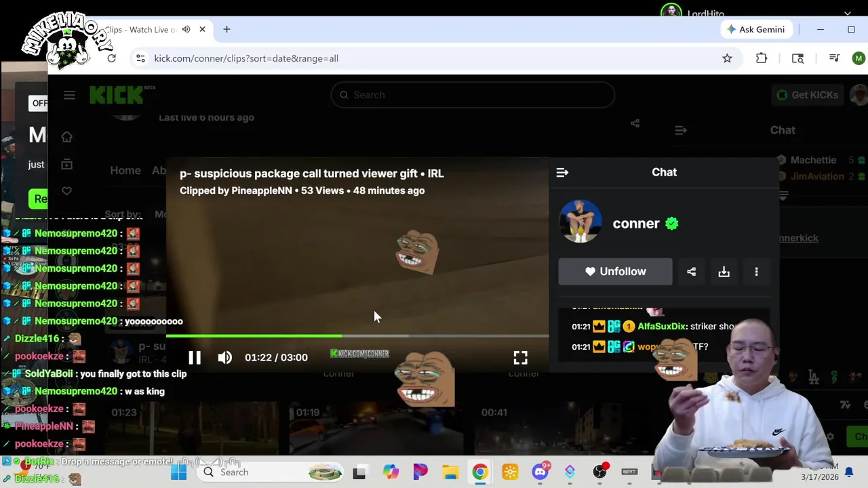Viewport: 868px width, 488px height.
Task: Open conner's profile avatar in clip panel
Action: pos(580,222)
